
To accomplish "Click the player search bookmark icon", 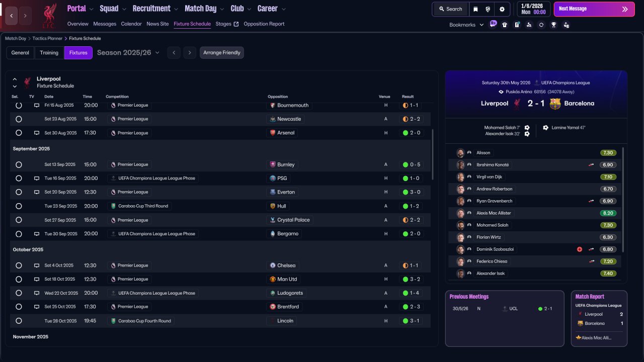I will (x=529, y=25).
